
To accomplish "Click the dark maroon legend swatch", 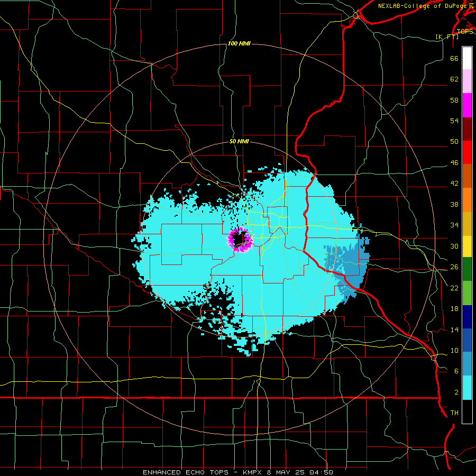I will pos(467,129).
